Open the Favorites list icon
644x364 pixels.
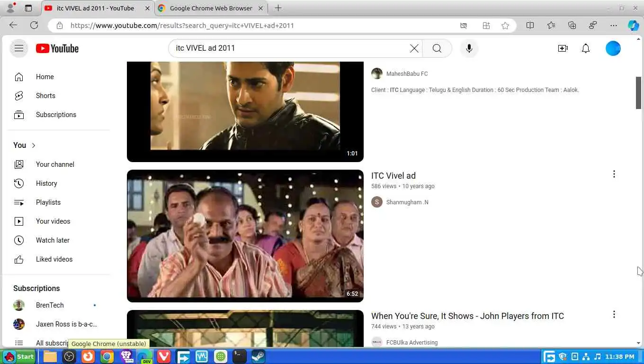551,26
